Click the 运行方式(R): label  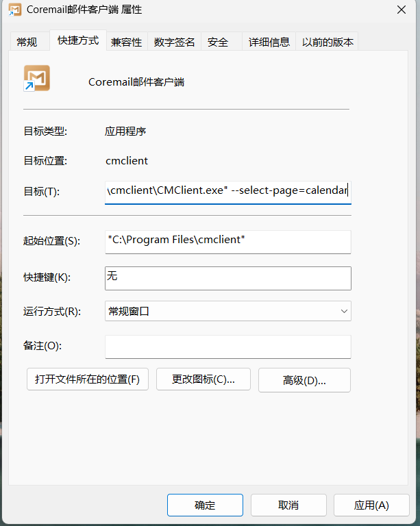point(52,312)
